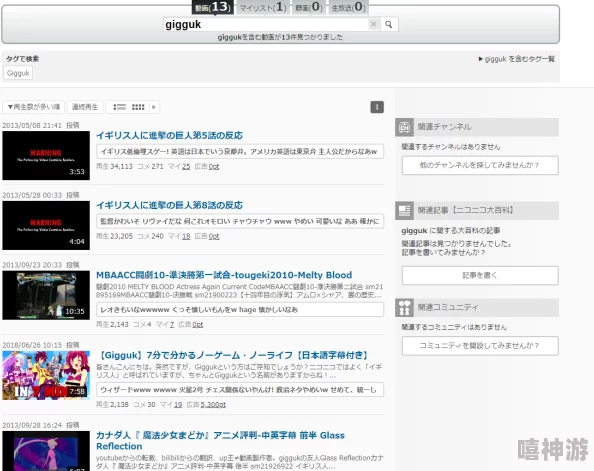The width and height of the screenshot is (594, 471).
Task: Open カナダ人 魔法少女まどか Glass Reflection title
Action: point(220,440)
